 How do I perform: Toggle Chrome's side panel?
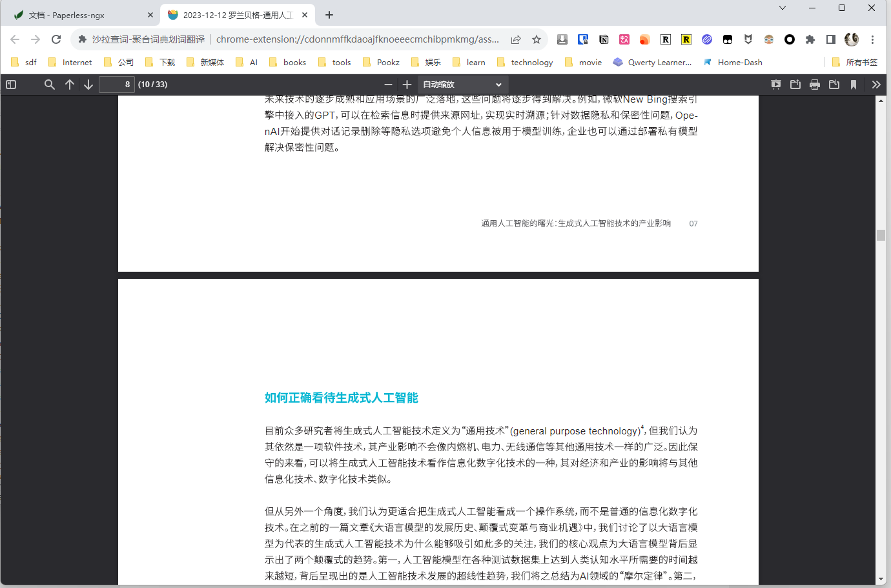(x=831, y=39)
